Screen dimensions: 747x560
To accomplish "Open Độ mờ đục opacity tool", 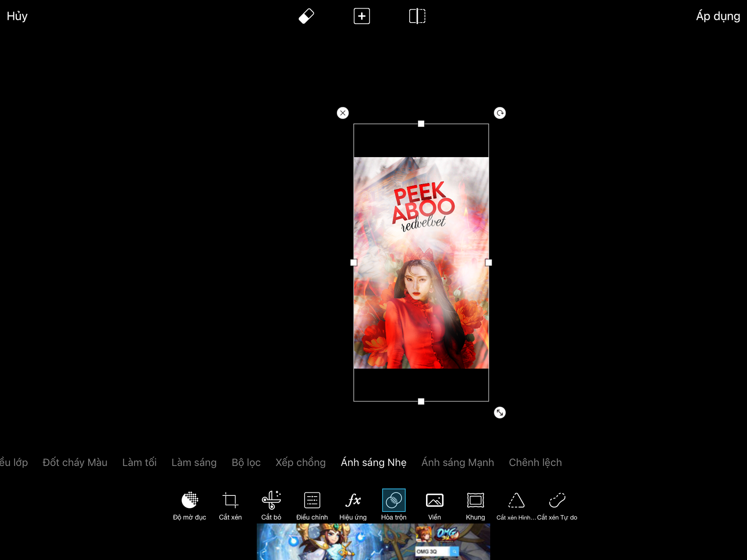I will (x=189, y=506).
